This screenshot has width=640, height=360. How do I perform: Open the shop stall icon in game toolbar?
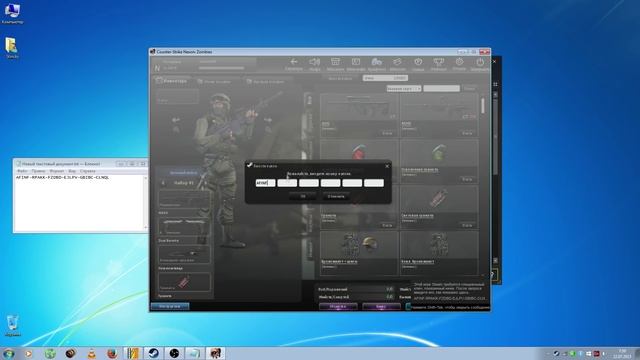pos(336,62)
